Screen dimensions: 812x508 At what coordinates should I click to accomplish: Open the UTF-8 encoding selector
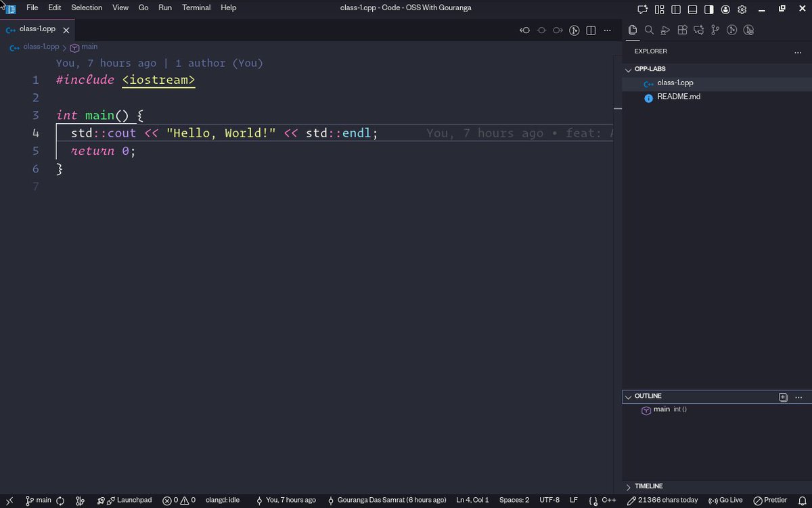(549, 501)
